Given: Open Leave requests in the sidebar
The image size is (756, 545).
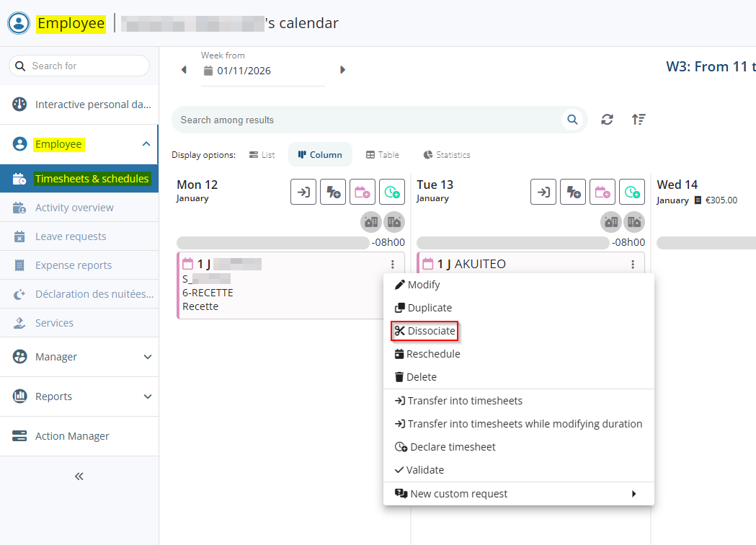Looking at the screenshot, I should tap(71, 236).
